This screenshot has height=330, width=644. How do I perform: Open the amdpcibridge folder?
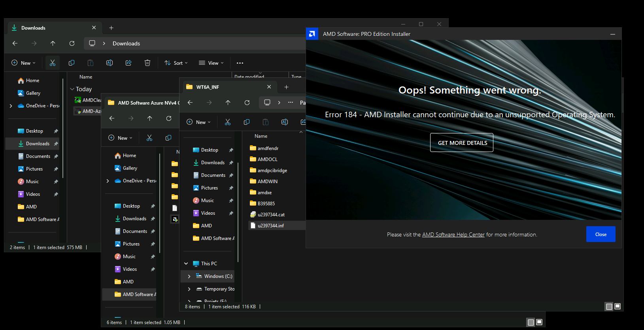268,171
